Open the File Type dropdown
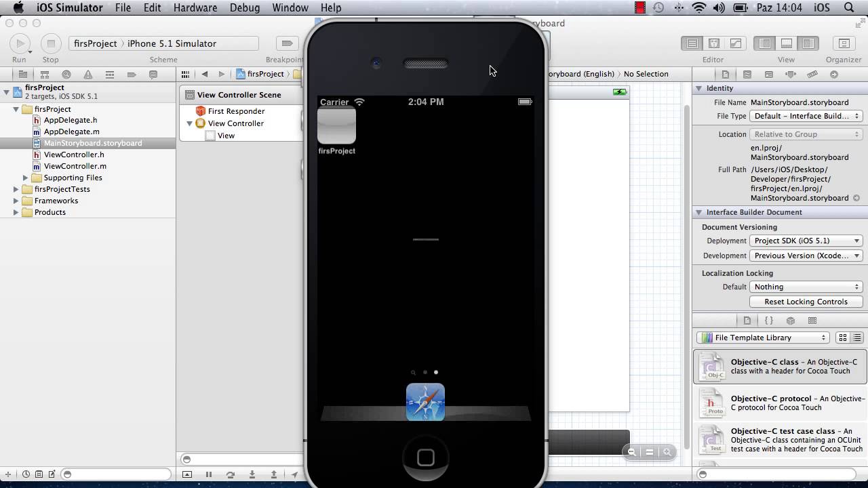The width and height of the screenshot is (868, 488). [806, 116]
